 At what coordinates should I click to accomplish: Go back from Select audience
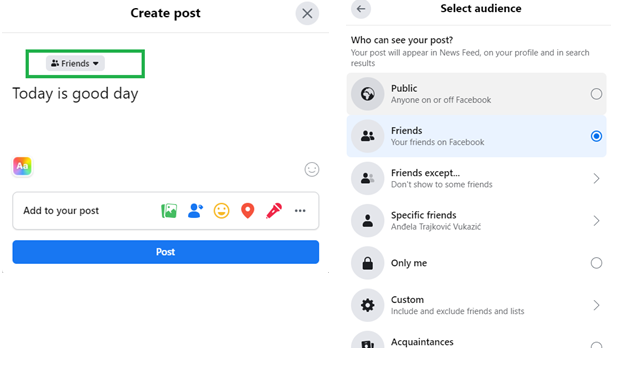point(361,9)
